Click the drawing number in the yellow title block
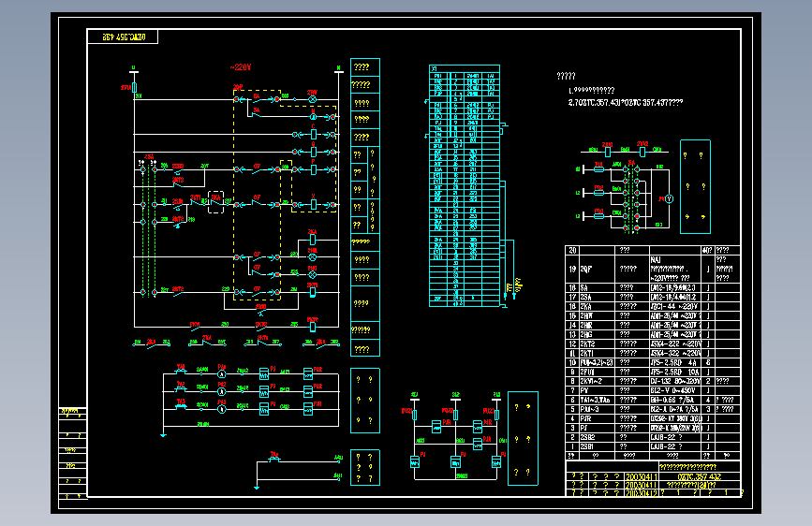 tap(699, 476)
